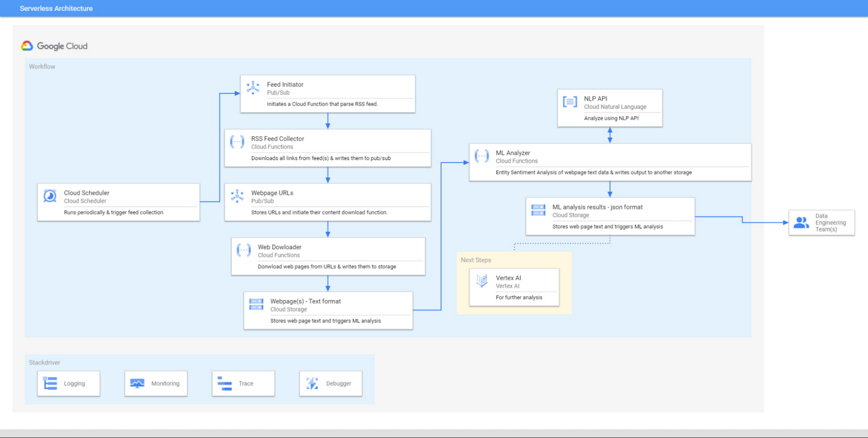868x438 pixels.
Task: Click the RSS Feed Collector Cloud Functions icon
Action: tap(237, 141)
